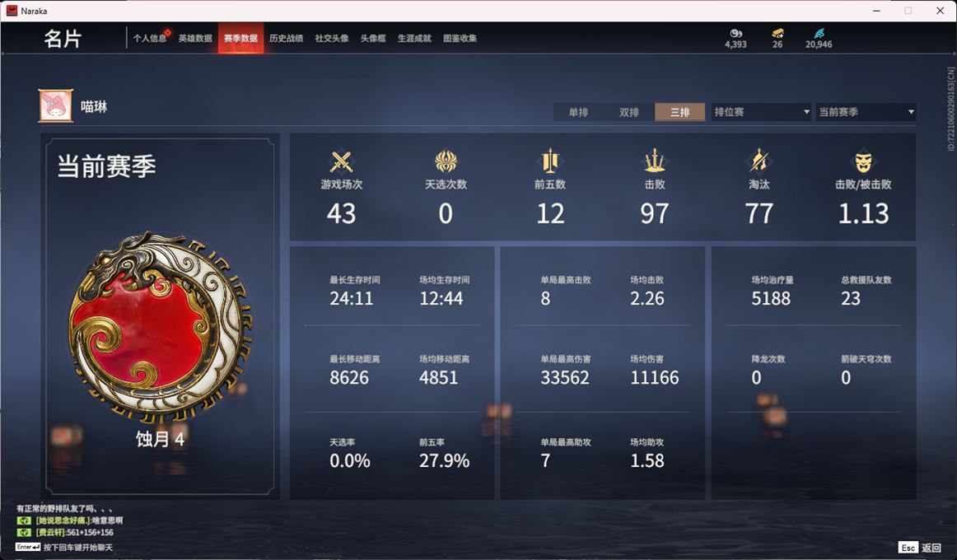Select the 单排 solo mode toggle
Viewport: 957px width, 560px height.
point(578,112)
